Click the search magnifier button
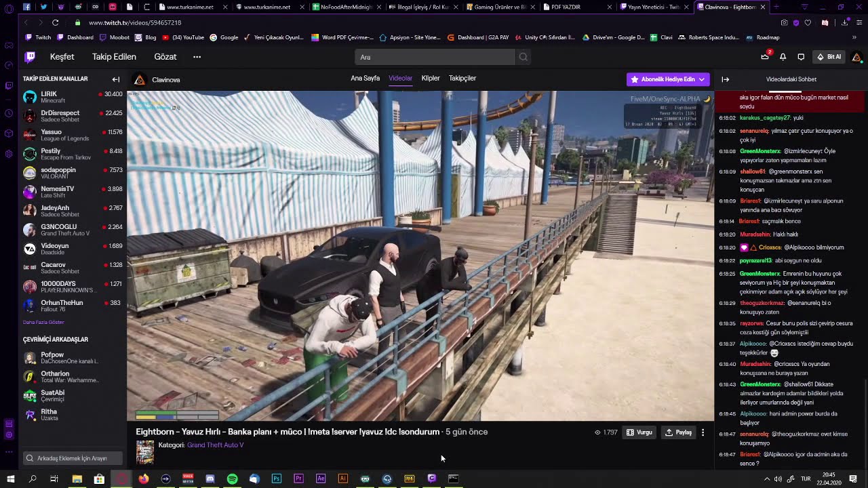This screenshot has height=488, width=868. coord(524,57)
